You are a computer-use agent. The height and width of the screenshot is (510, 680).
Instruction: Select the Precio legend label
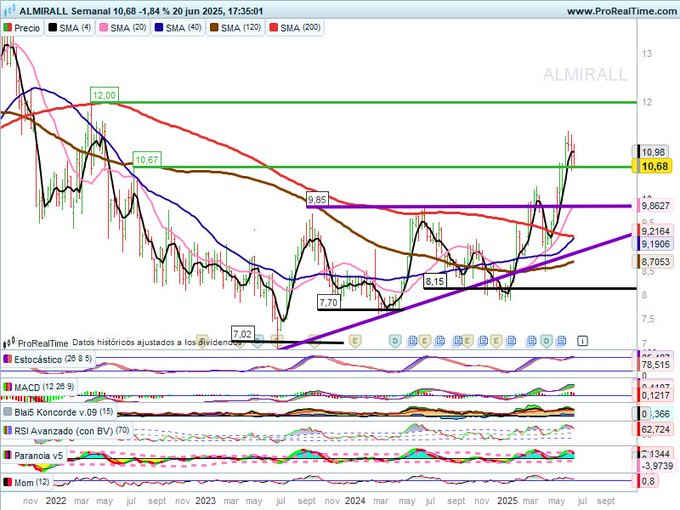[x=27, y=28]
